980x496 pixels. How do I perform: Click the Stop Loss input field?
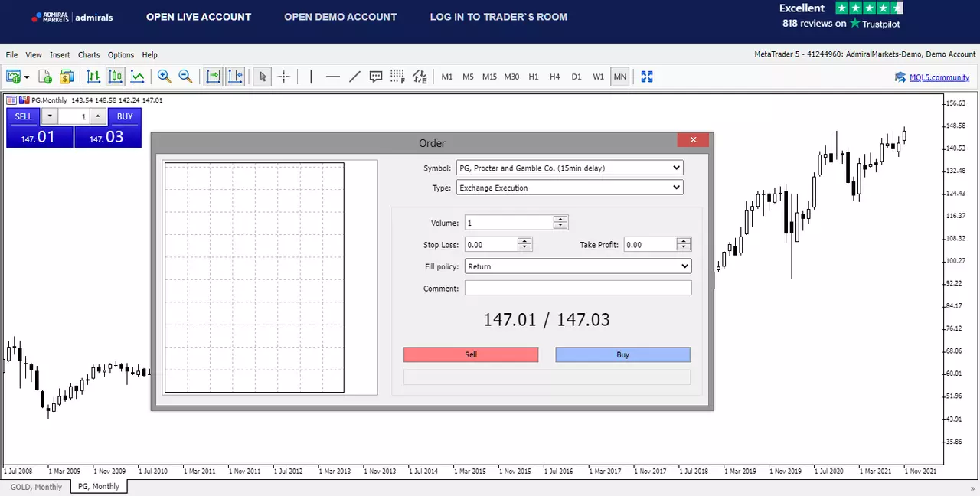[491, 245]
